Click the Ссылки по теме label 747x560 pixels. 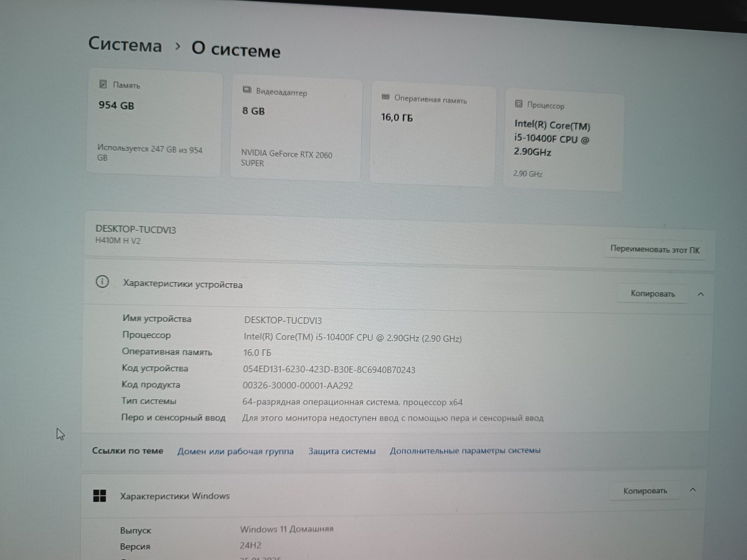[128, 451]
